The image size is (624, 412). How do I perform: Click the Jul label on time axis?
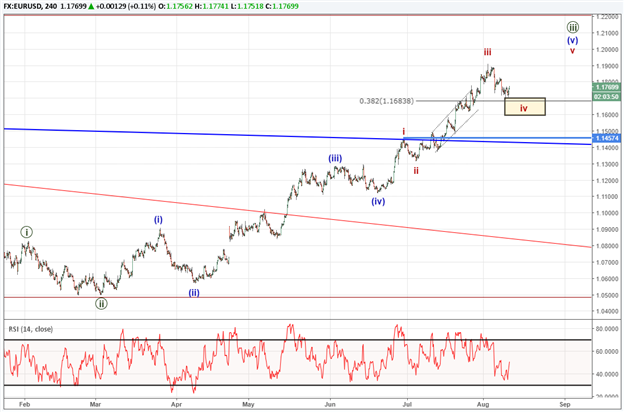[407, 404]
